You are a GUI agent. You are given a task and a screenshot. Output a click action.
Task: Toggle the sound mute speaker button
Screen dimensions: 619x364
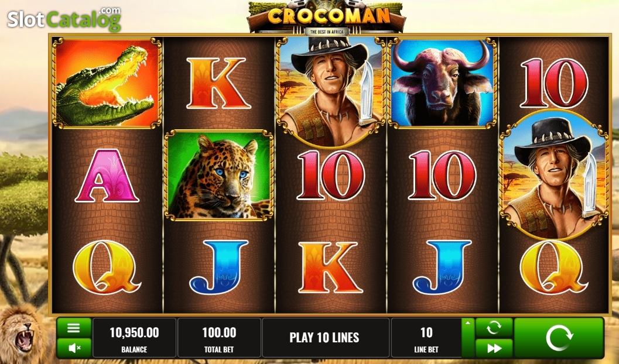coord(74,348)
